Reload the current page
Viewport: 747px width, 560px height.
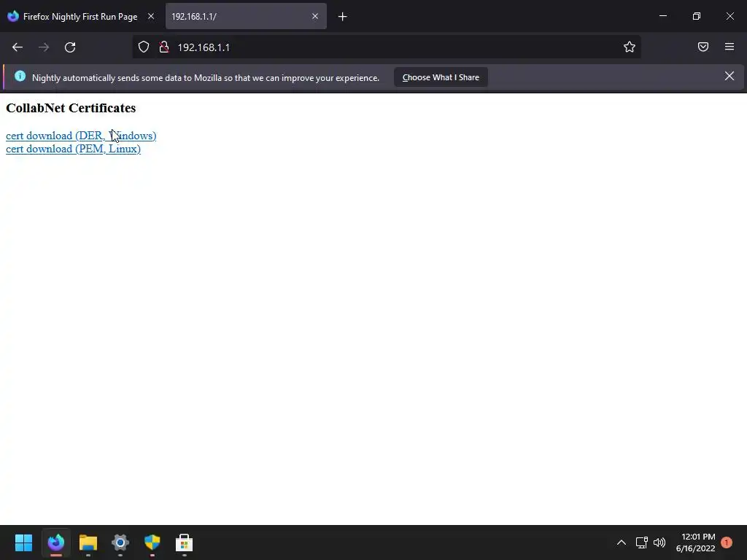[x=70, y=47]
